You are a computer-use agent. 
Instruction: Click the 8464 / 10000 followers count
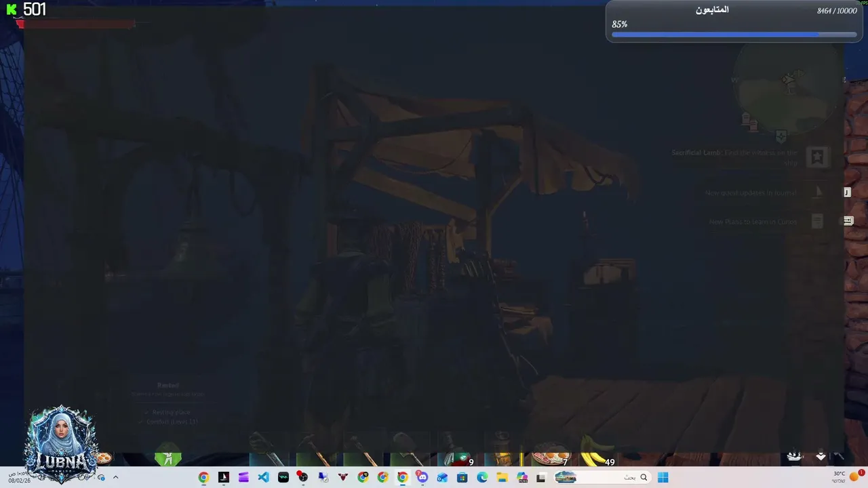click(837, 11)
